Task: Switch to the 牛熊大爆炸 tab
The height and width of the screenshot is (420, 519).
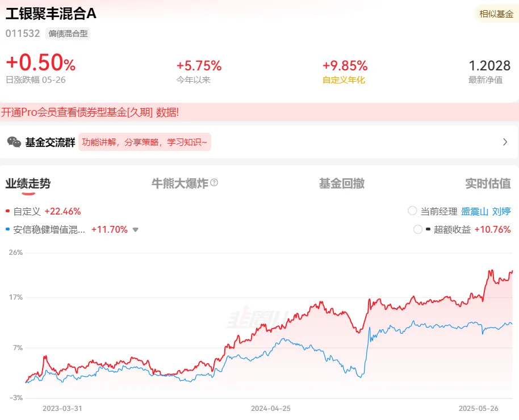Action: (x=180, y=183)
